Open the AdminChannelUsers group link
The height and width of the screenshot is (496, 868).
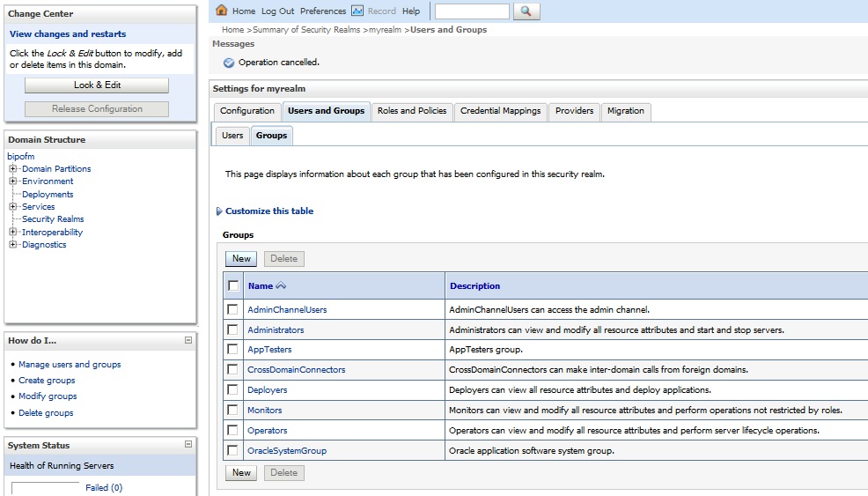click(287, 310)
